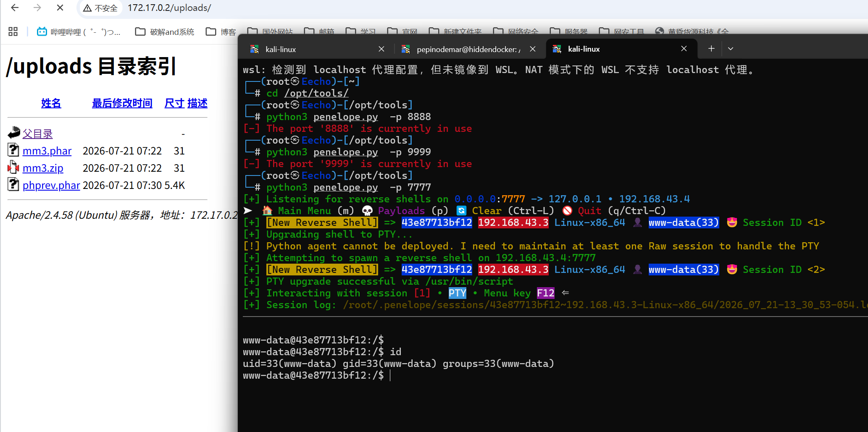
Task: Click the house icon beside Main Menu
Action: [x=267, y=211]
